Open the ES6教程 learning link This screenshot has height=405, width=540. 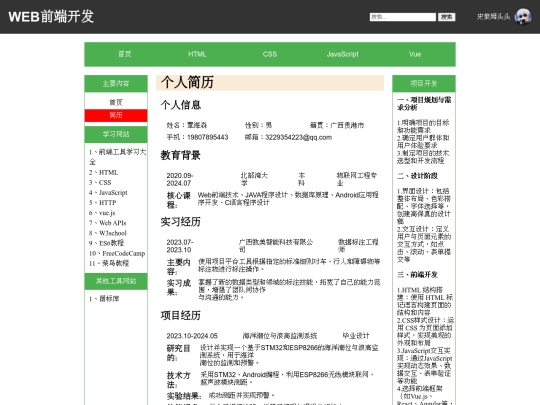(111, 243)
